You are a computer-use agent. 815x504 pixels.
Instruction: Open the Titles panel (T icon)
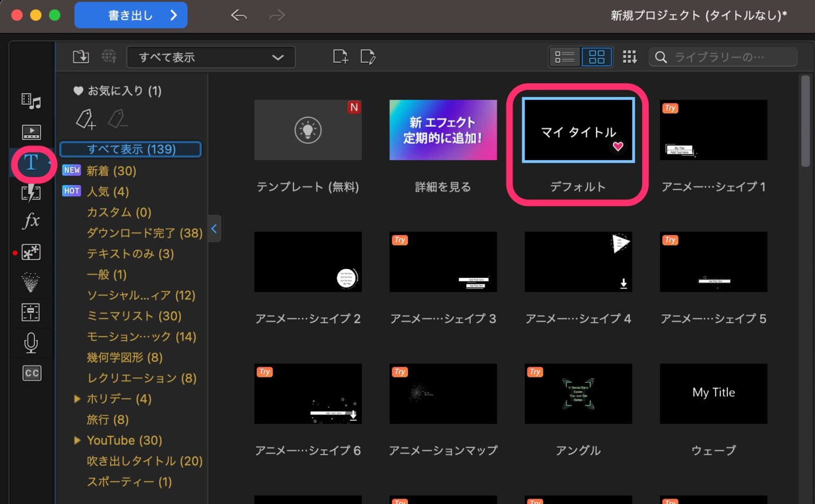(32, 164)
